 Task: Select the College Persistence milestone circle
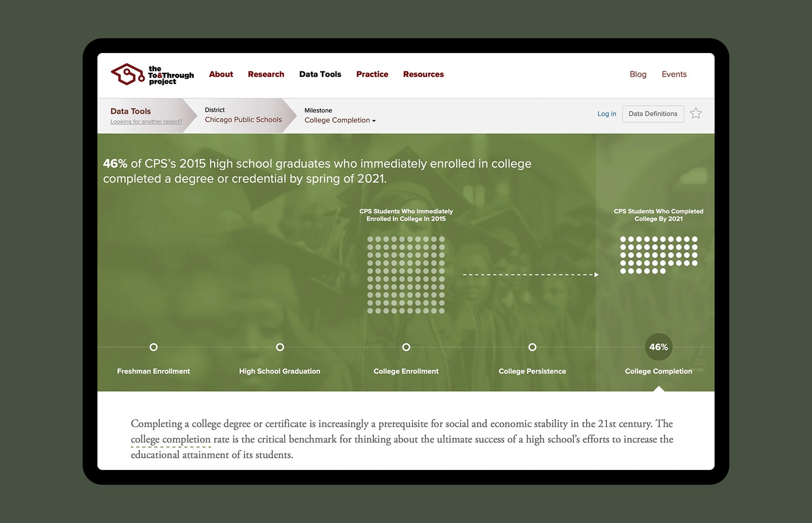[x=532, y=347]
